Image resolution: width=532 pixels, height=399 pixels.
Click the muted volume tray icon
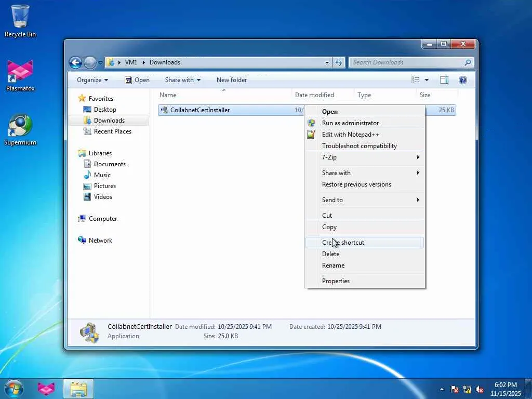480,389
